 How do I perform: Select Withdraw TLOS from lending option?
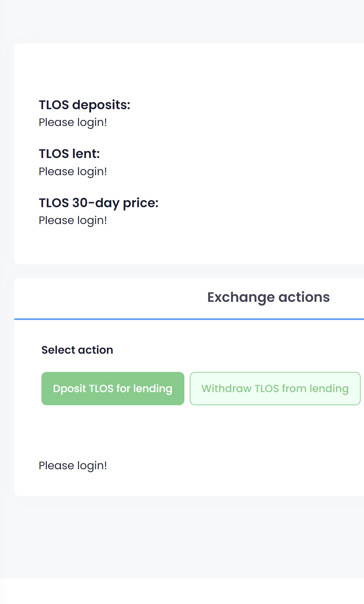[275, 388]
